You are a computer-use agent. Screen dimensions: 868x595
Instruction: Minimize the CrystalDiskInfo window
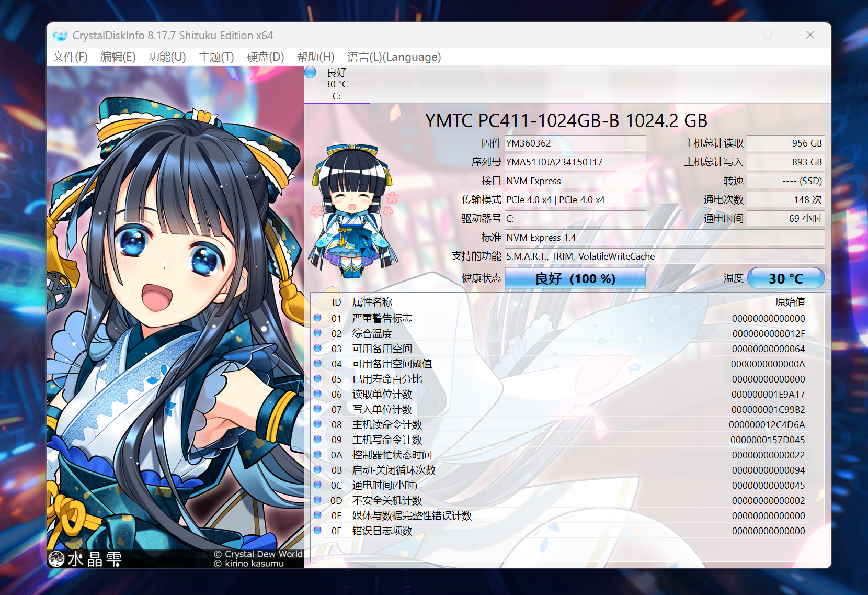coord(725,35)
